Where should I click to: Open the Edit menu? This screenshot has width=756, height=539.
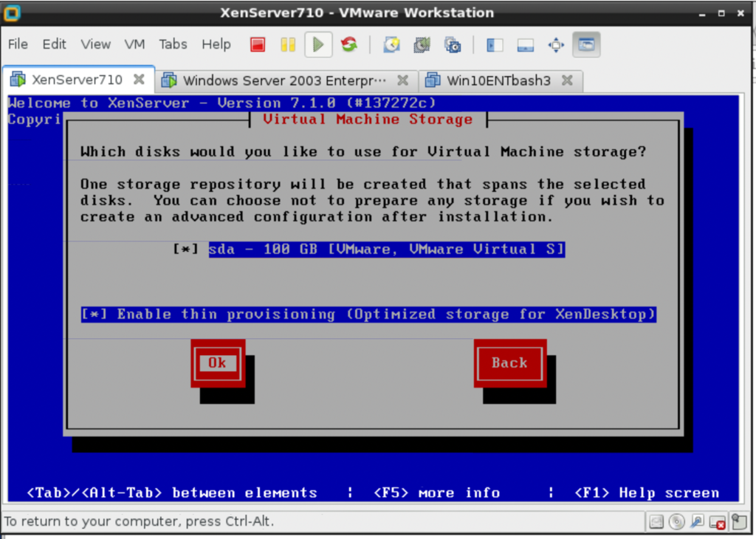coord(54,44)
